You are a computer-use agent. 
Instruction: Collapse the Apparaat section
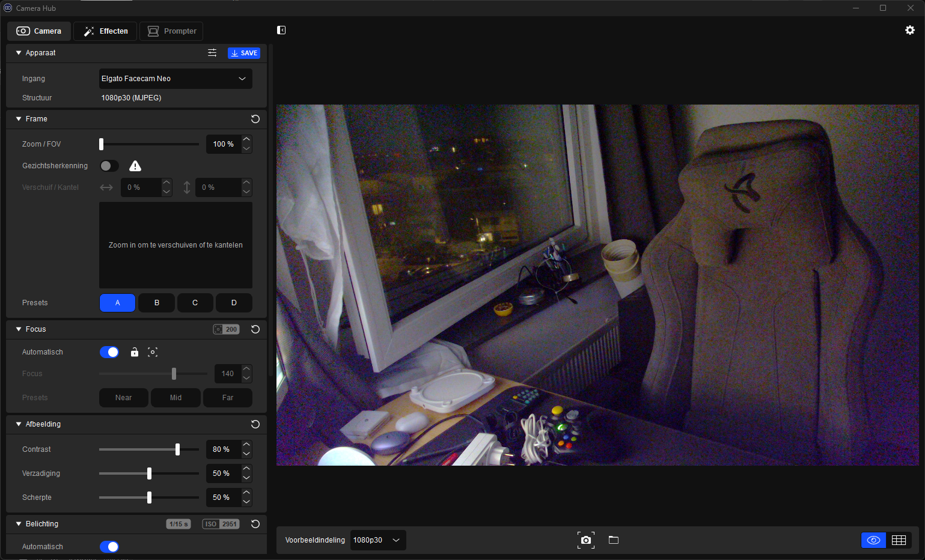pyautogui.click(x=19, y=53)
